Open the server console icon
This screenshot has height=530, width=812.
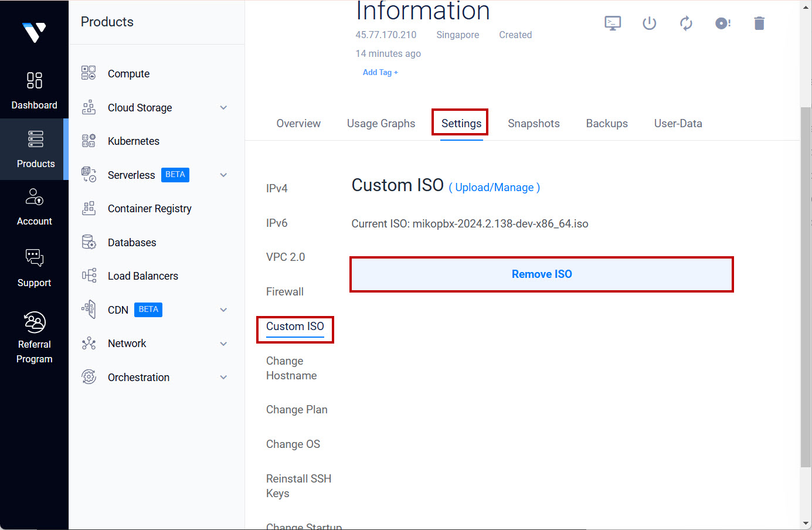click(x=613, y=23)
